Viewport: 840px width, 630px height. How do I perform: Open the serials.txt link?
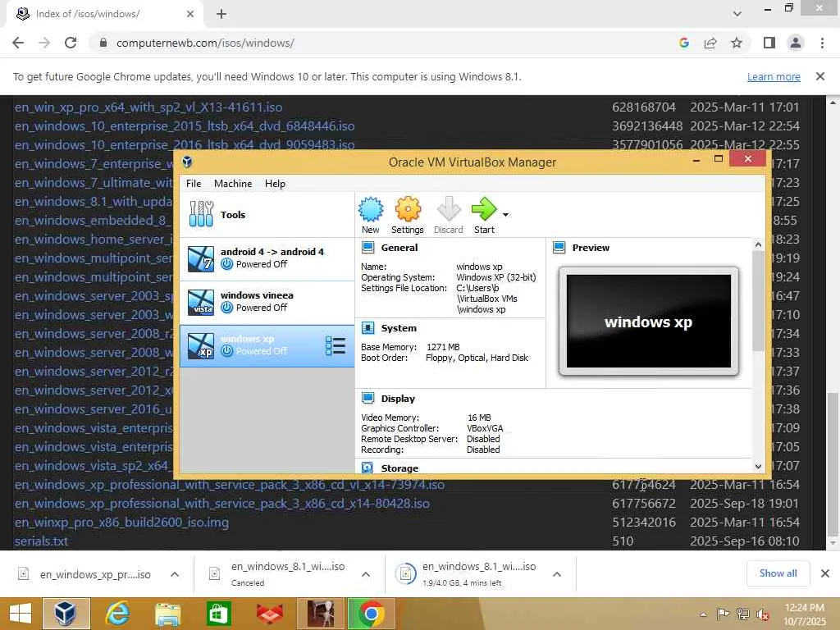pyautogui.click(x=41, y=541)
